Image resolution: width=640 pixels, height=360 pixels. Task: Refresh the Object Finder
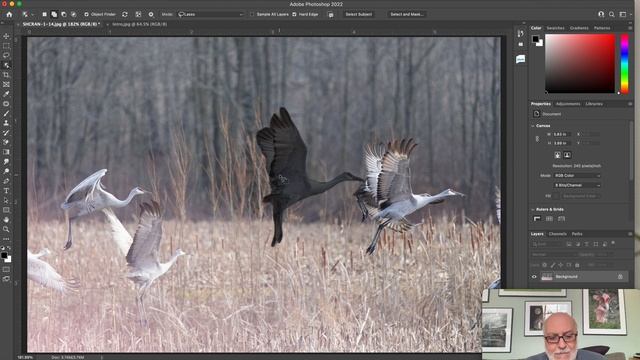pos(125,14)
